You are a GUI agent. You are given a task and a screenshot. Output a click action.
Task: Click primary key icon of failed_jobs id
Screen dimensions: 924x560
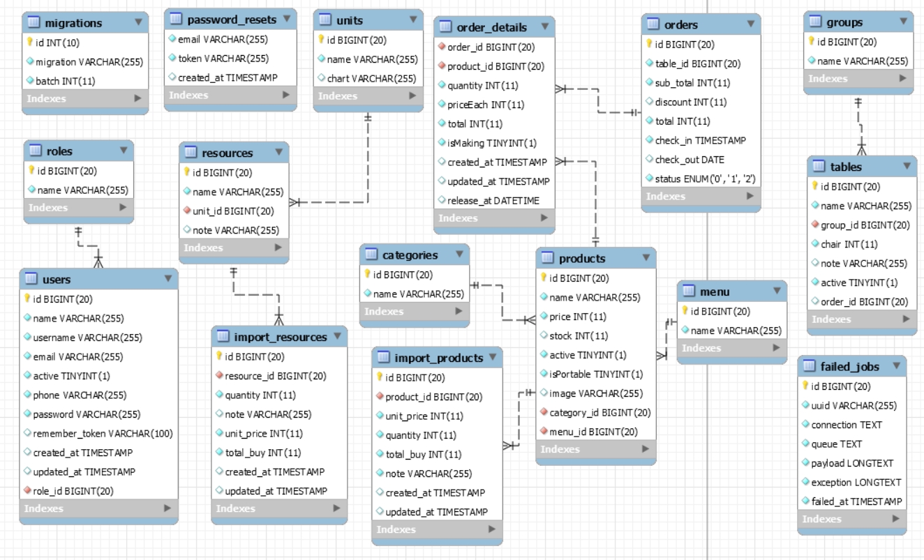[x=806, y=386]
